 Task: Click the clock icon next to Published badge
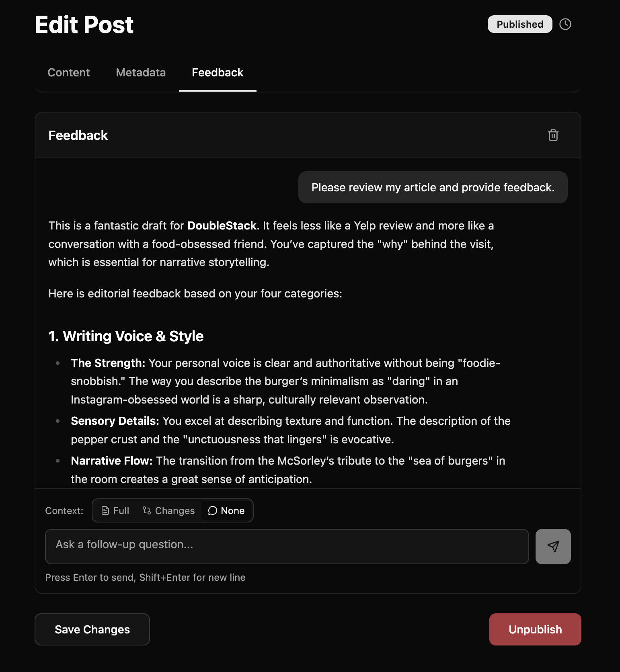pos(565,24)
